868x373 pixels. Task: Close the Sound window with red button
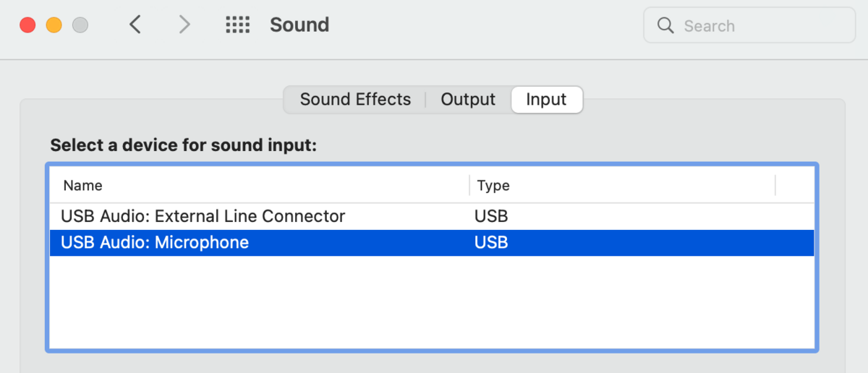(27, 25)
